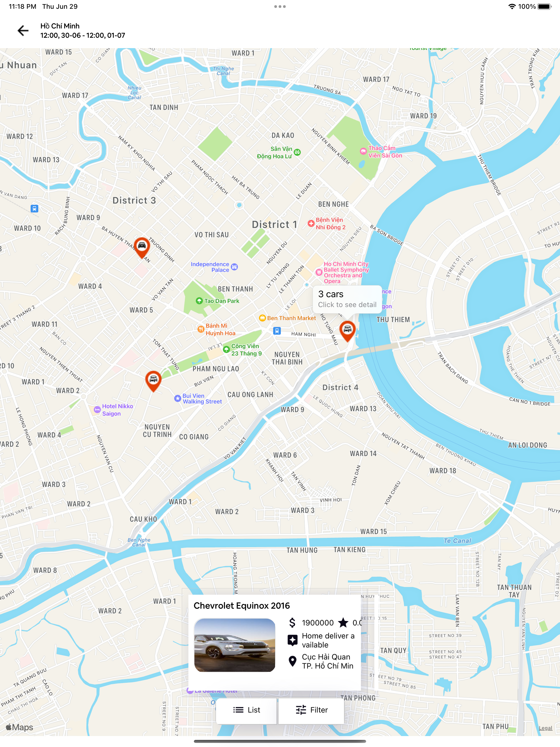560x747 pixels.
Task: Tap the Hồ Chí Minh date range header
Action: click(x=83, y=31)
